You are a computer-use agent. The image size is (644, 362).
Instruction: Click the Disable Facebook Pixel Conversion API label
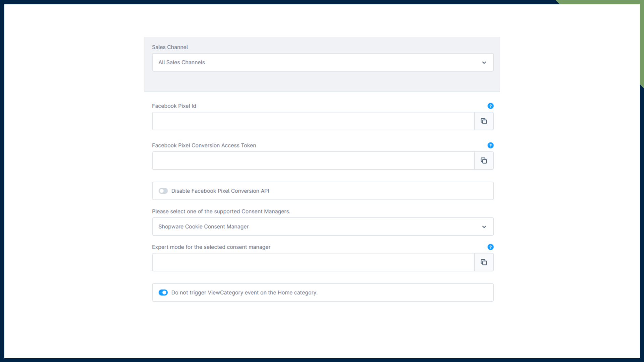(220, 191)
